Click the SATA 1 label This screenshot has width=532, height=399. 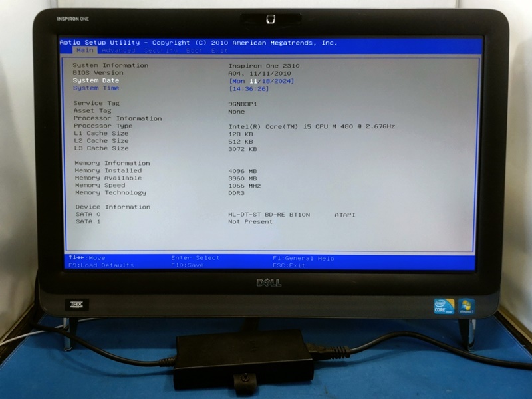[88, 221]
